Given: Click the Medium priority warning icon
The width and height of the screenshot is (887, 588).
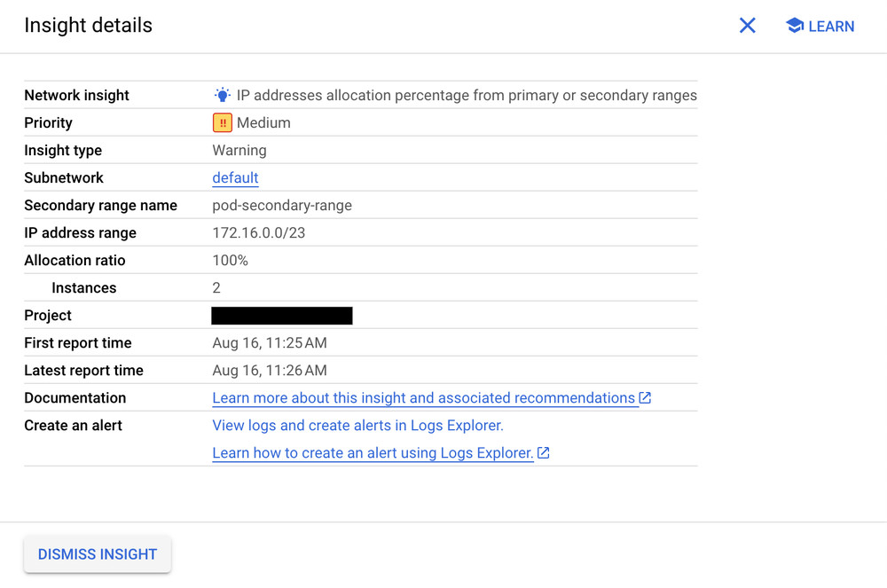Looking at the screenshot, I should tap(222, 123).
